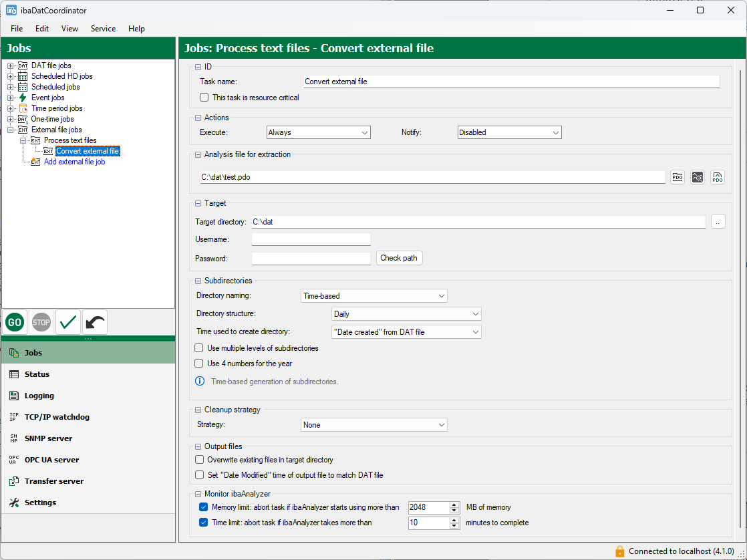Viewport: 747px width, 560px height.
Task: Enable 'This task is resource critical'
Action: 204,97
